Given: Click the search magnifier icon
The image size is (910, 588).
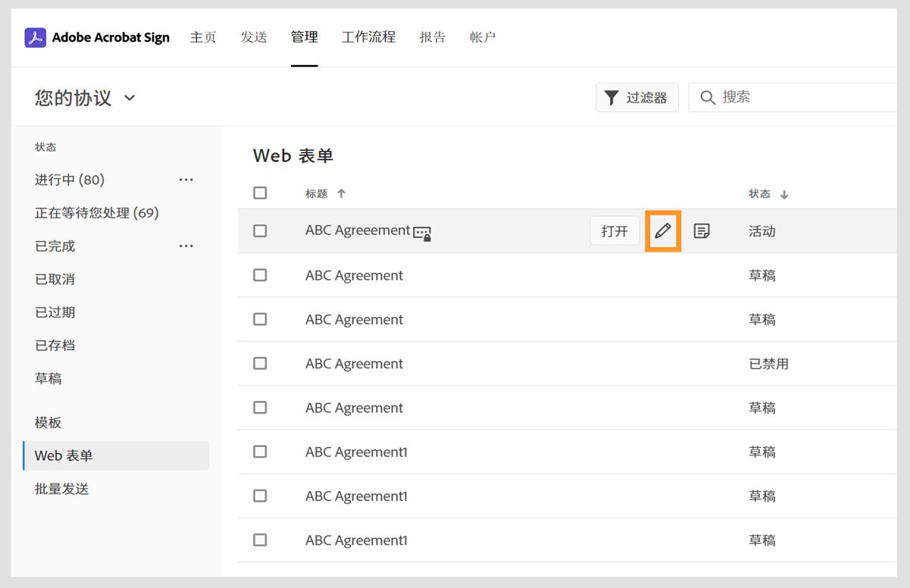Looking at the screenshot, I should (x=708, y=97).
